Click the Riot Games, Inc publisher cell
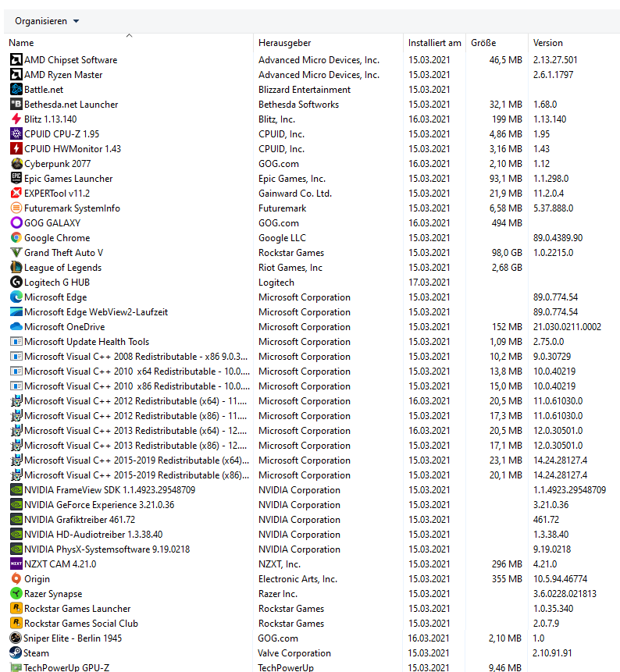Image resolution: width=620 pixels, height=672 pixels. tap(290, 268)
